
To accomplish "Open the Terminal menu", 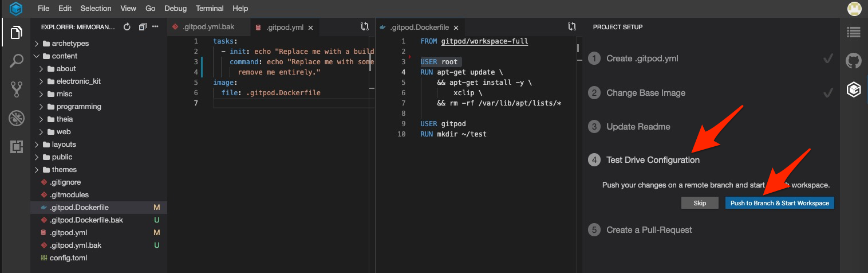I will [210, 9].
